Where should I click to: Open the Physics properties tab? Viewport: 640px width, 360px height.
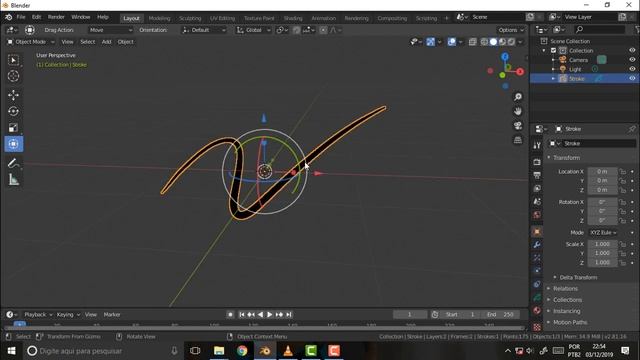[537, 271]
